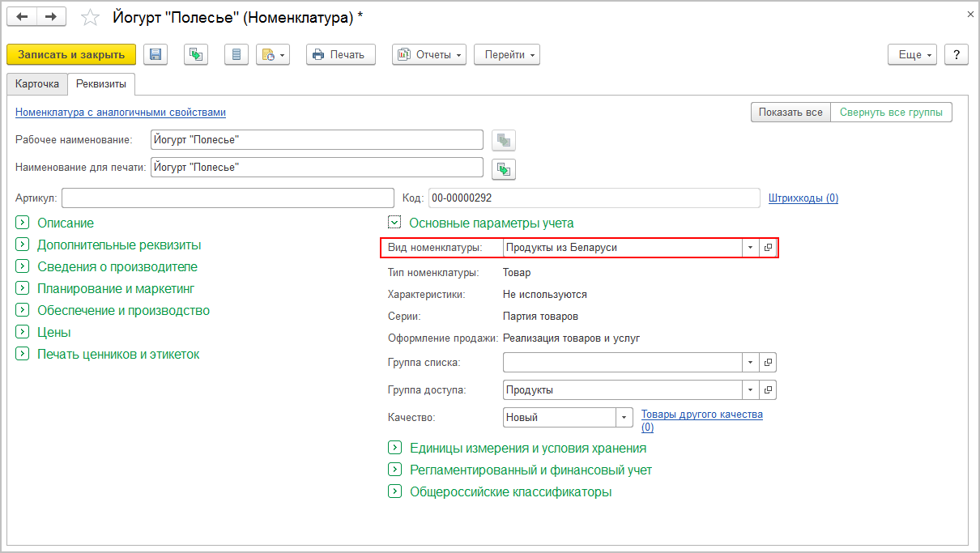
Task: Click inside the 'Артикул' input field
Action: coord(227,198)
